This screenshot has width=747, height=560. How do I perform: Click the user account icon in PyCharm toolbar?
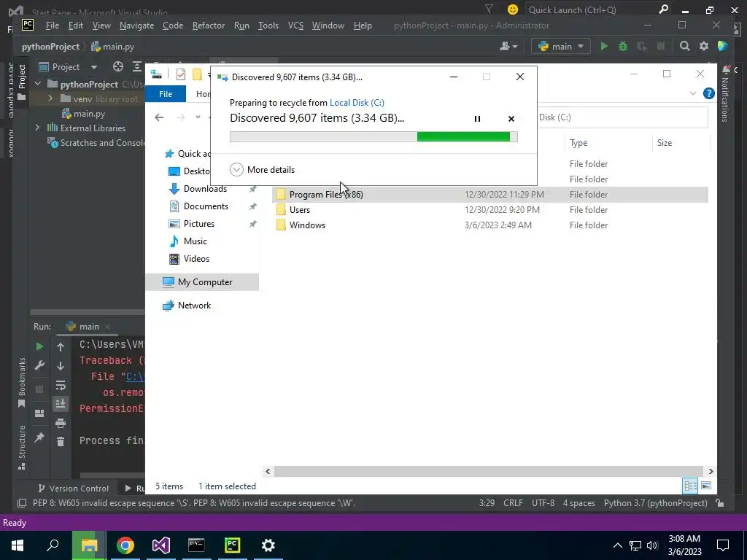tap(508, 46)
